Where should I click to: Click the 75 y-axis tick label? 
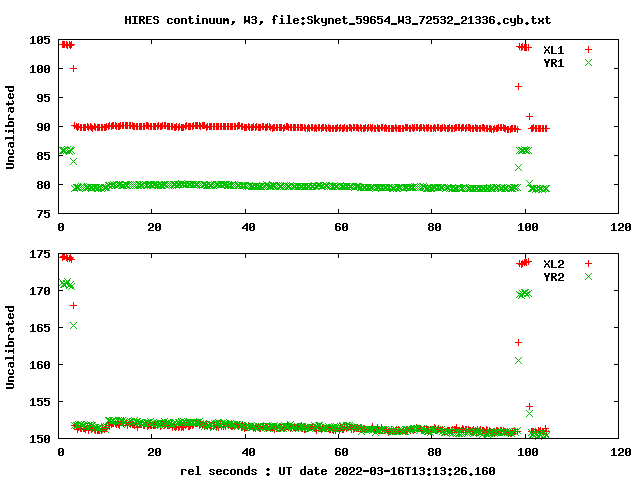coord(44,214)
